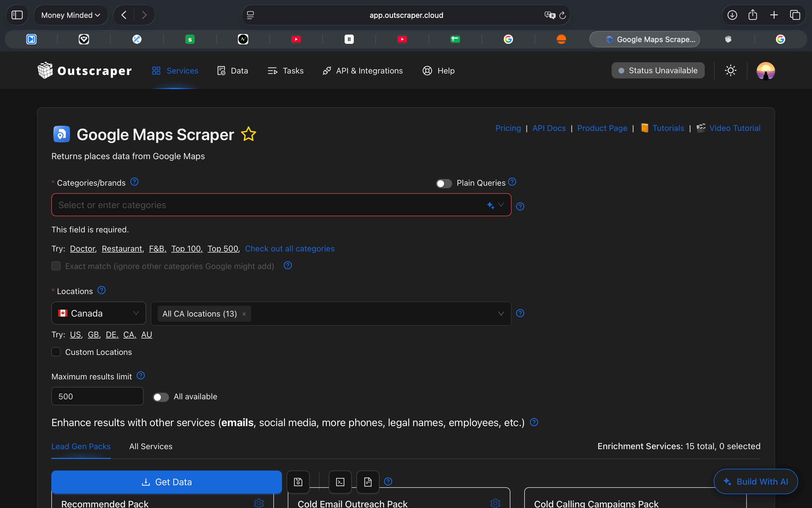Open API & Integrations menu
The image size is (812, 508).
tap(362, 71)
